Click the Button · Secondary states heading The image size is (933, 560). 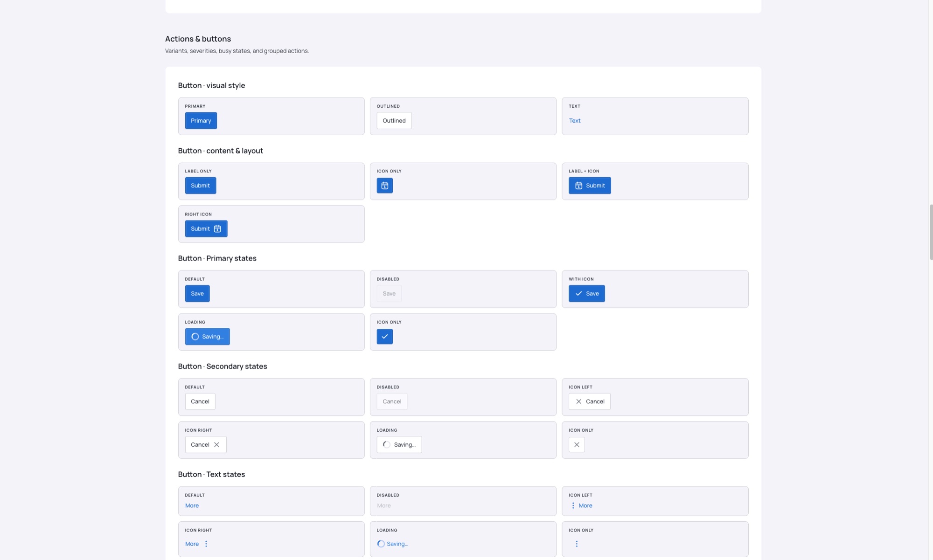pyautogui.click(x=223, y=366)
